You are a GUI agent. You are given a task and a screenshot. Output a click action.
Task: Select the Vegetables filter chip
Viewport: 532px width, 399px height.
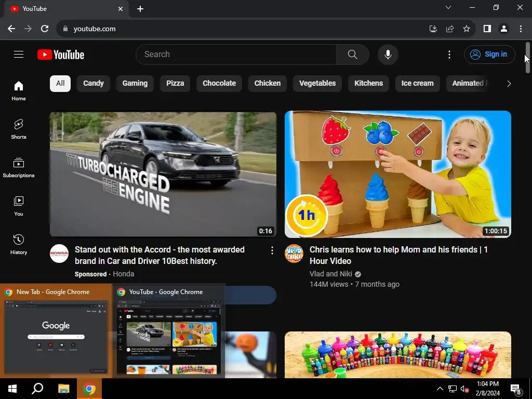pos(317,84)
